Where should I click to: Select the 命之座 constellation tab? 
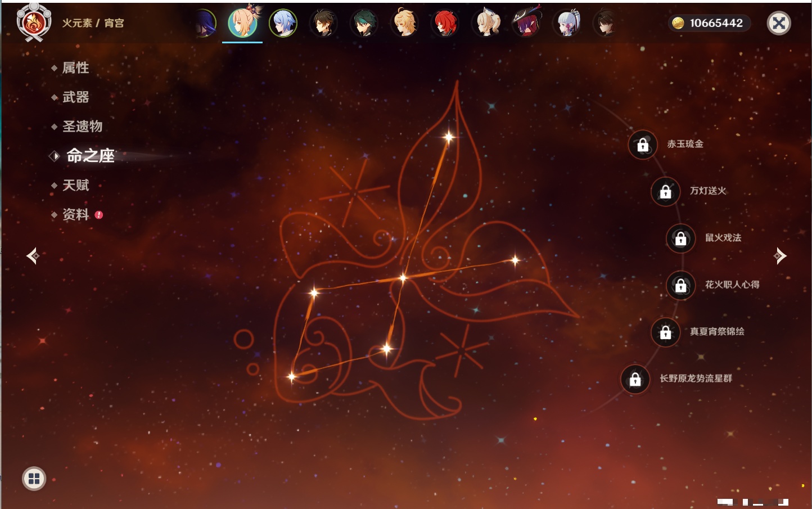point(90,156)
